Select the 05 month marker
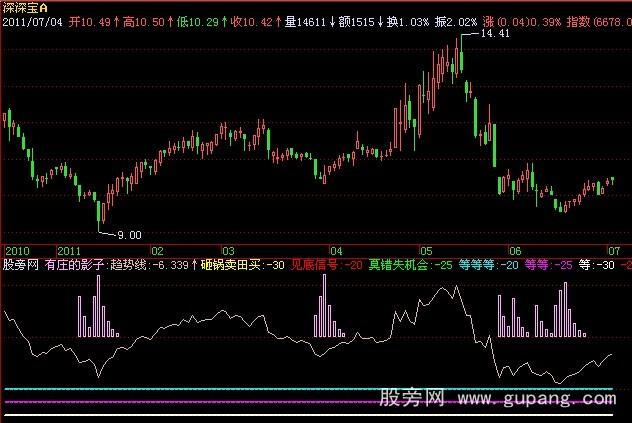This screenshot has height=423, width=632. (426, 251)
